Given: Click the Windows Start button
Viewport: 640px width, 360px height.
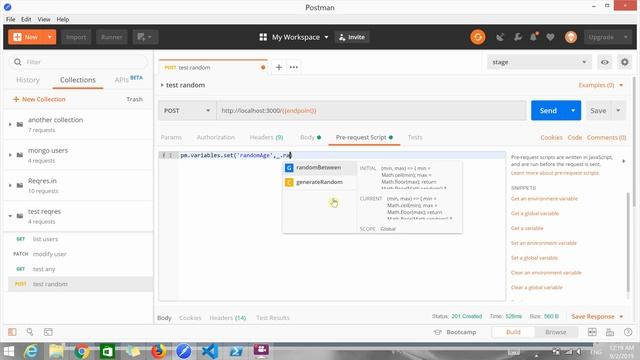Looking at the screenshot, I should click(9, 351).
